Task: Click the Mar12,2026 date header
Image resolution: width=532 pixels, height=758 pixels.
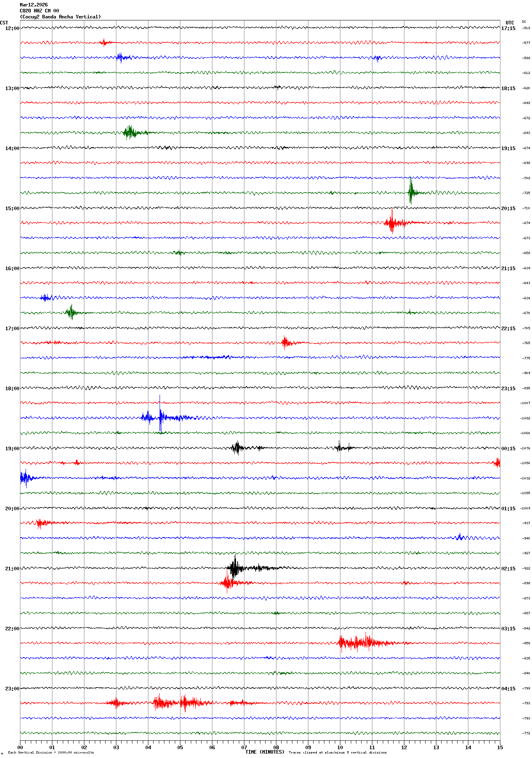Action: [x=34, y=5]
